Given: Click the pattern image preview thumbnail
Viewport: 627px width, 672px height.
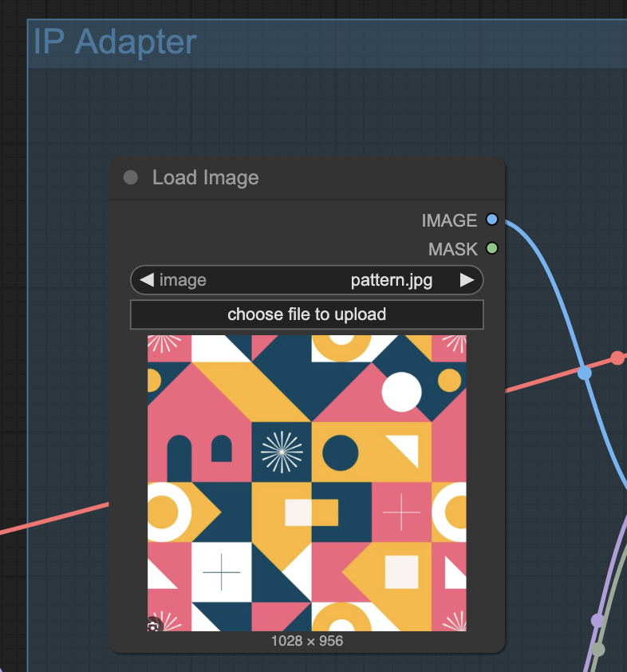Looking at the screenshot, I should [306, 483].
